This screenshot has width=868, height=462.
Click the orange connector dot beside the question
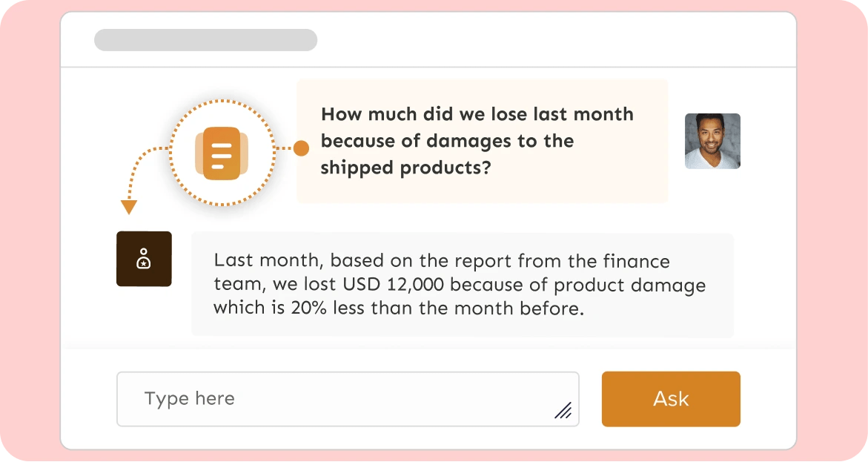pos(301,148)
